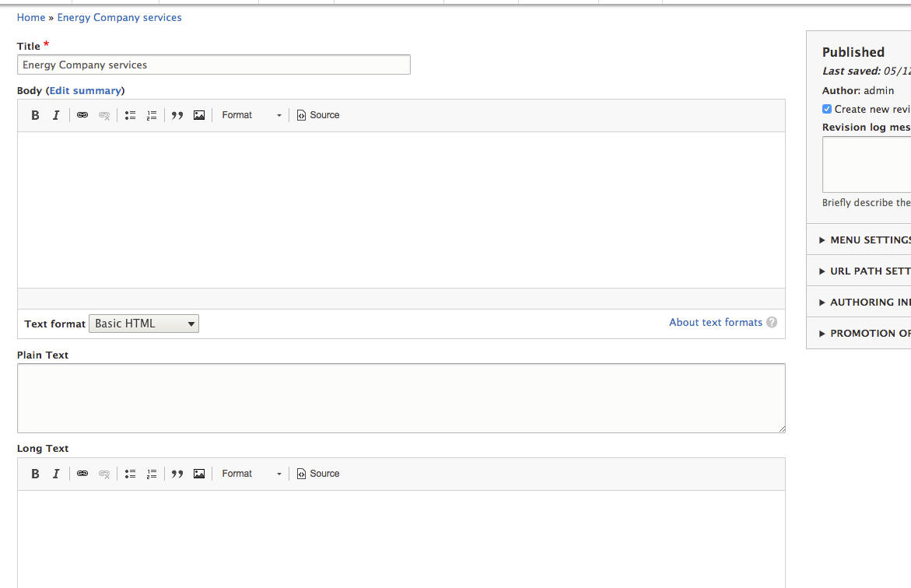911x588 pixels.
Task: Open the Body editor Format dropdown
Action: [x=251, y=115]
